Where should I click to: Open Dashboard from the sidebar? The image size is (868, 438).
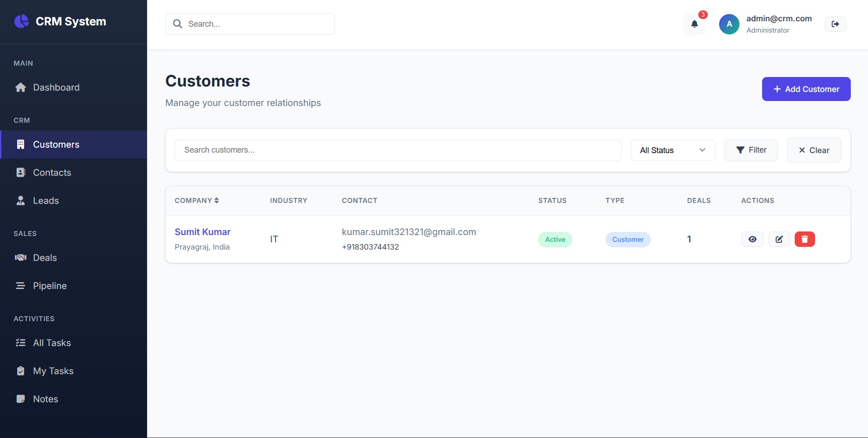56,87
